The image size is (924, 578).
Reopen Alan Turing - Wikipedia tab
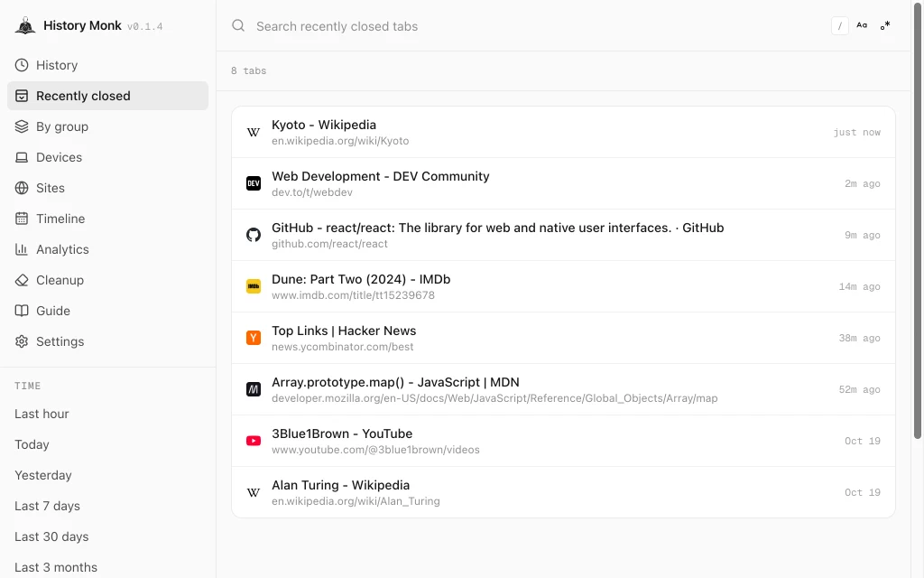point(563,492)
